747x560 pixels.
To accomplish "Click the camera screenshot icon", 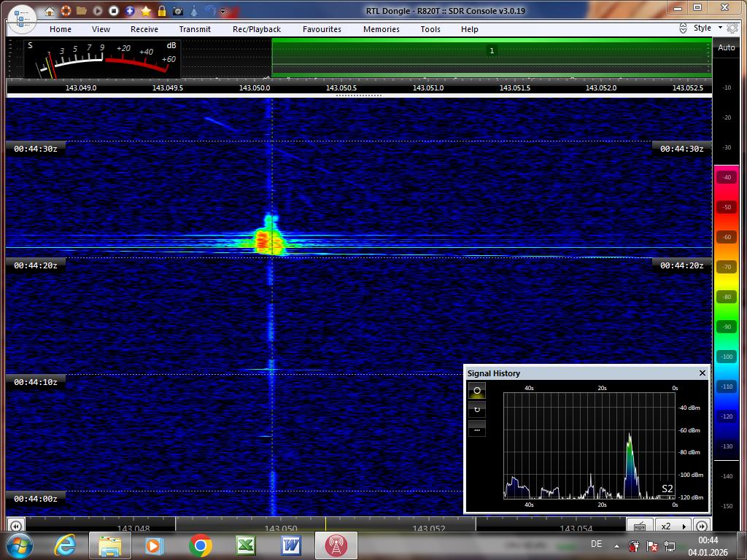I will click(178, 11).
